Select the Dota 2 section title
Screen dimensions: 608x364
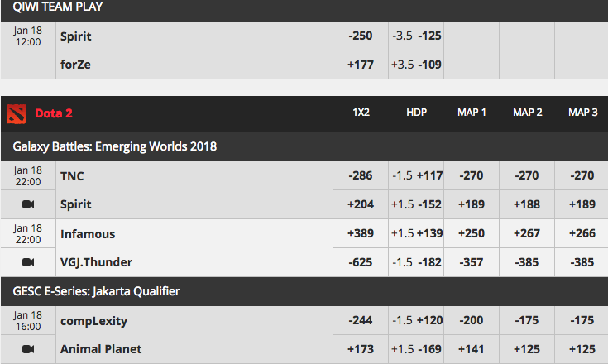point(54,113)
